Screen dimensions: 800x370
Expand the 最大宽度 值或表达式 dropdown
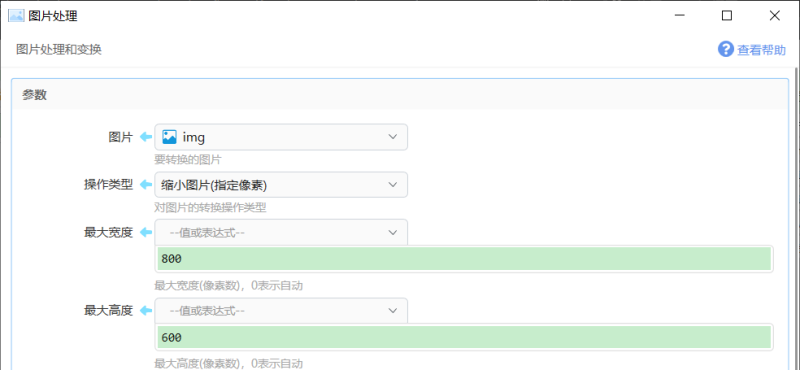(281, 232)
